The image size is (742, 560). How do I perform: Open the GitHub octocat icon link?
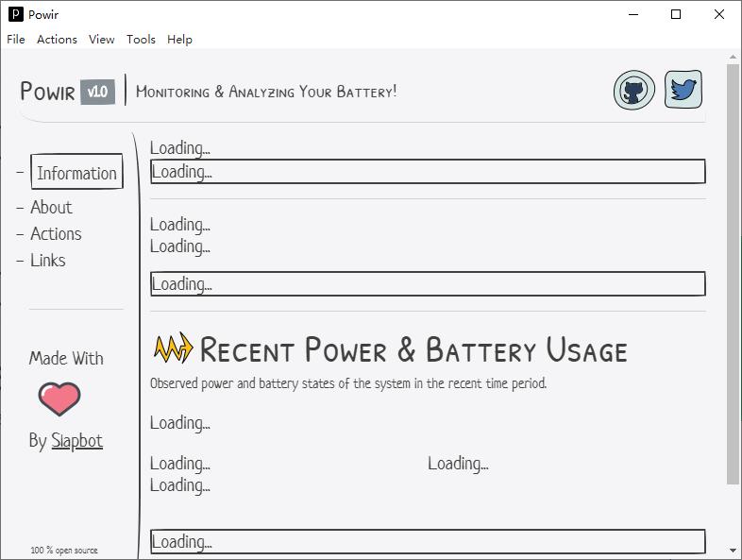[634, 90]
